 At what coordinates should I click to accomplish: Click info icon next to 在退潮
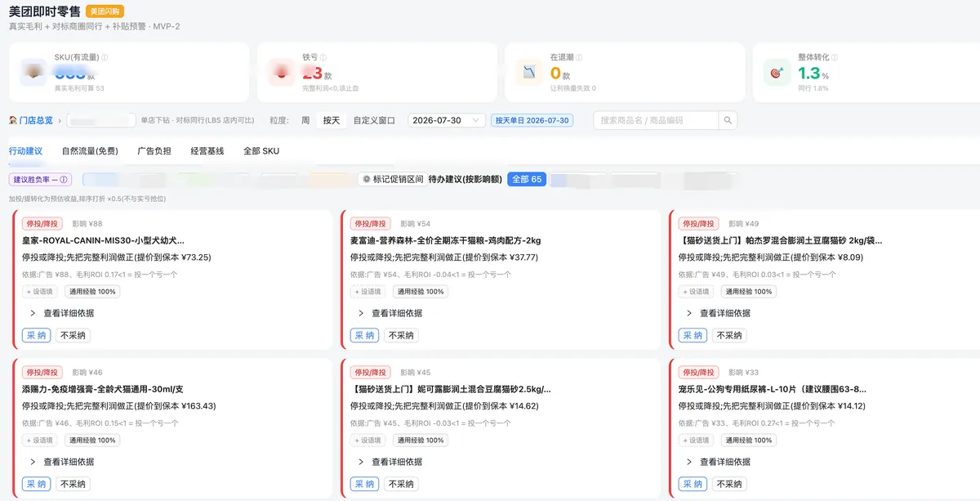581,58
